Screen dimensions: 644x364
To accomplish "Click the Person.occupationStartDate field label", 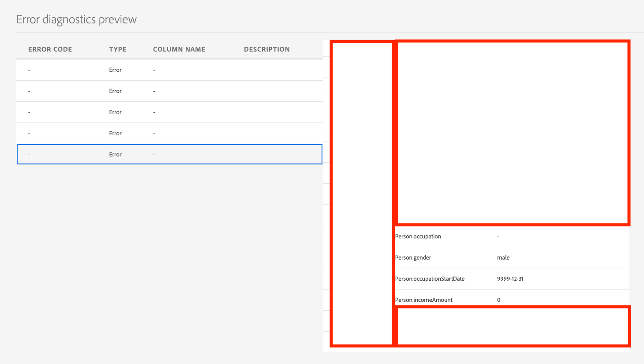I will pos(430,279).
